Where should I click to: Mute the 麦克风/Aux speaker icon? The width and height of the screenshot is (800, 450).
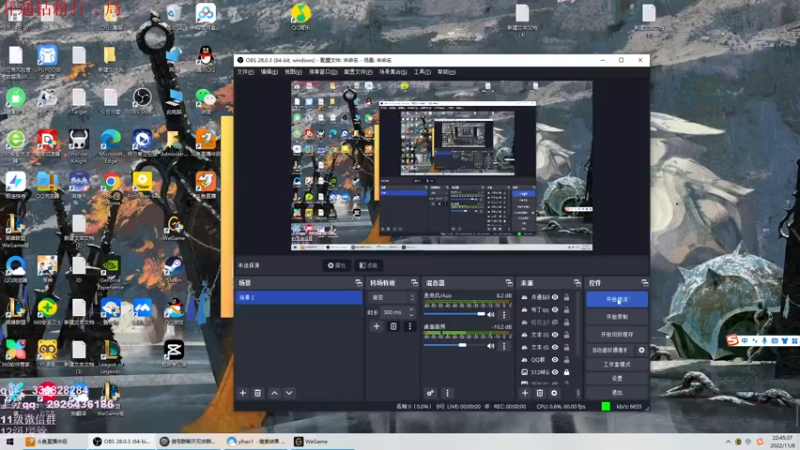click(491, 314)
